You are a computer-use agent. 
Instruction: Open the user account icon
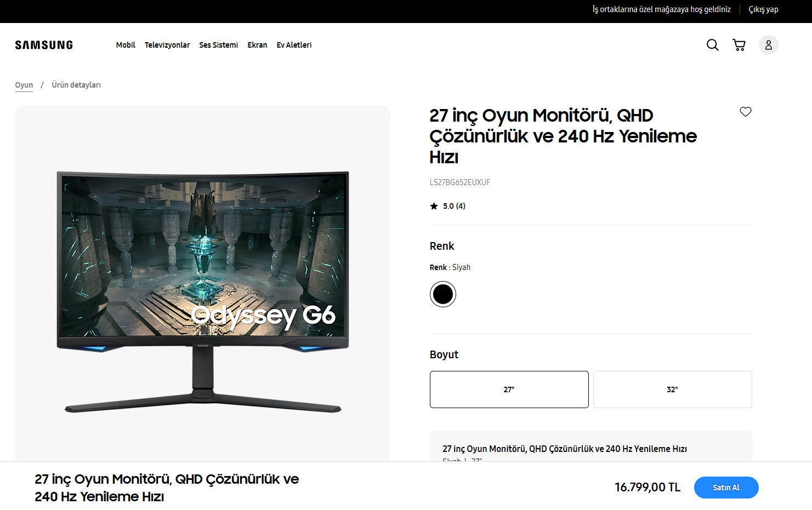pyautogui.click(x=768, y=45)
